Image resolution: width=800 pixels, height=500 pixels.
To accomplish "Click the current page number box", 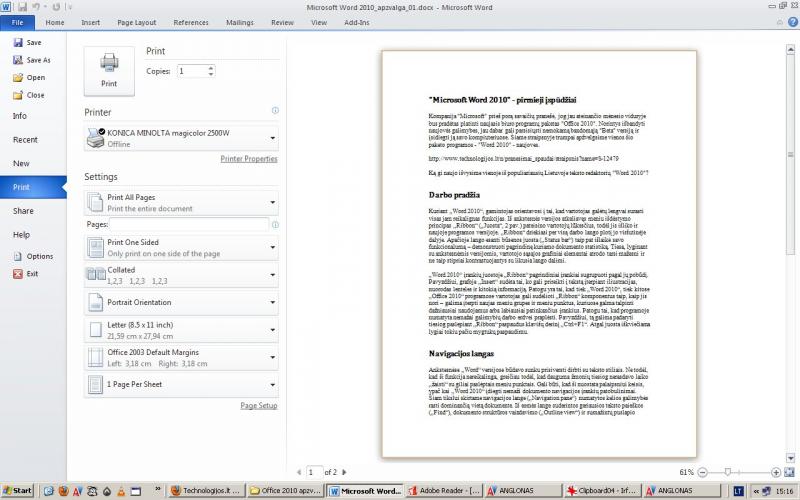I will point(314,472).
